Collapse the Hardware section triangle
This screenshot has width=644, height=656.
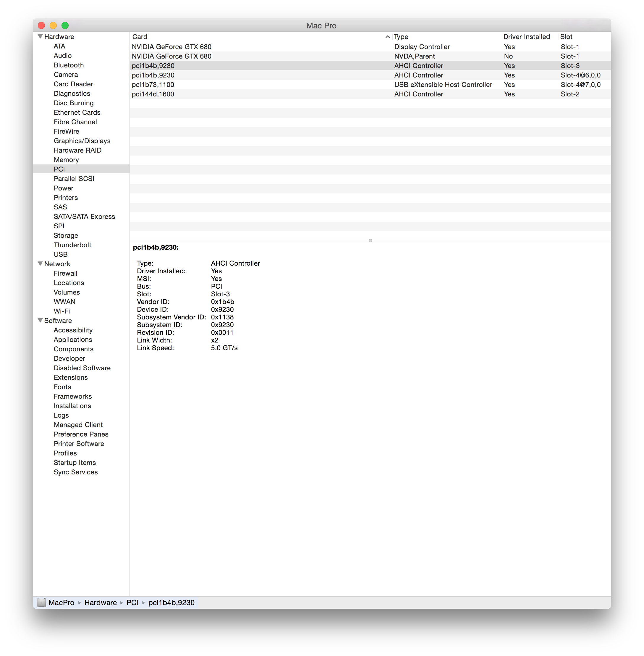(x=40, y=37)
